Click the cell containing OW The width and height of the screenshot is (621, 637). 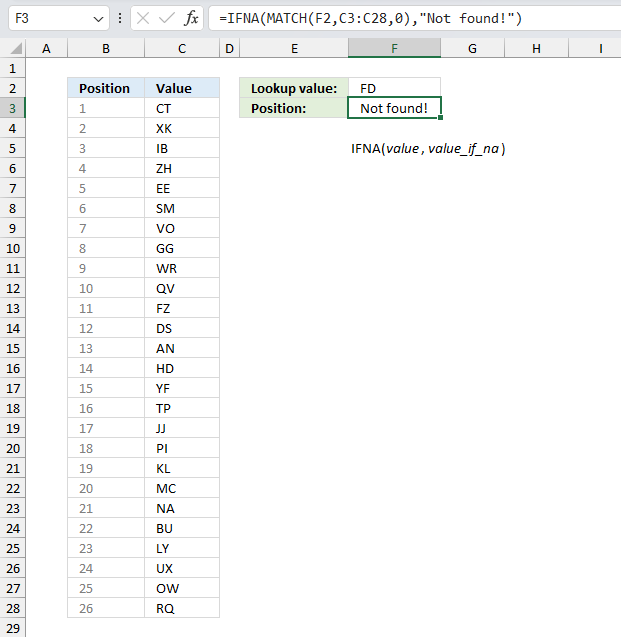pos(182,588)
